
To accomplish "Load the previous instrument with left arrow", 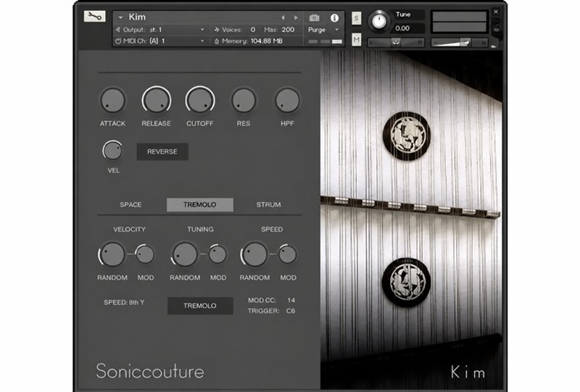I will point(283,17).
